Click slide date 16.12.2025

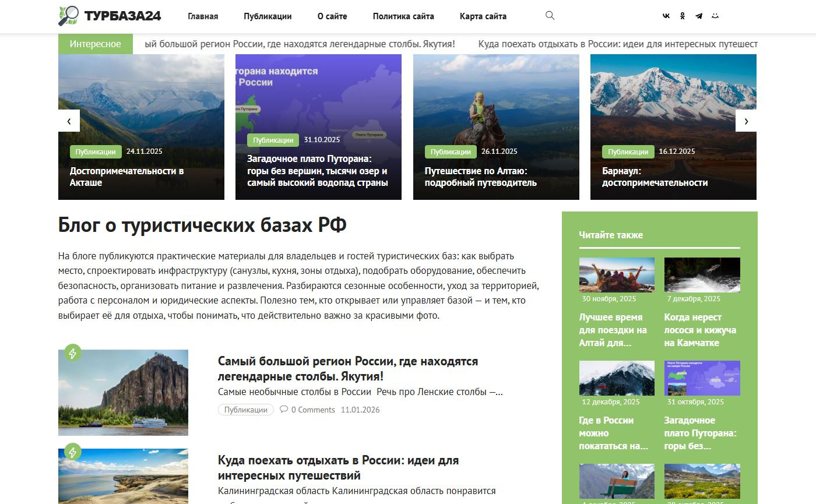pyautogui.click(x=677, y=151)
